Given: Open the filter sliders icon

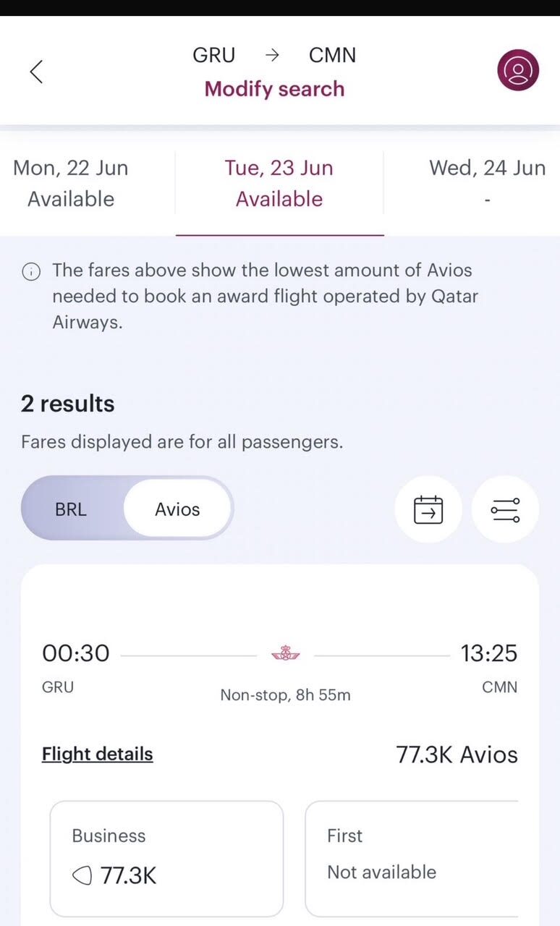Looking at the screenshot, I should pyautogui.click(x=505, y=509).
